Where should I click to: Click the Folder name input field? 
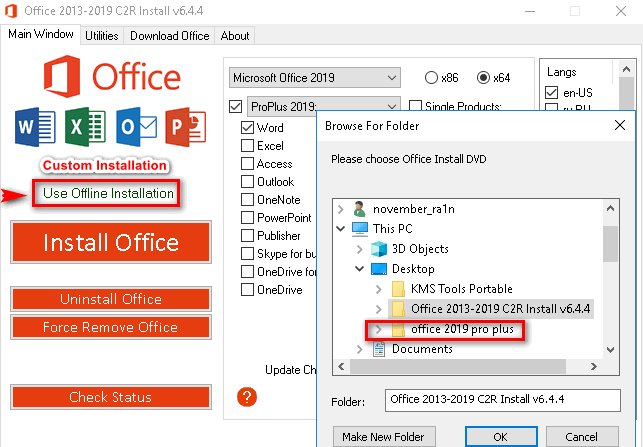click(502, 400)
